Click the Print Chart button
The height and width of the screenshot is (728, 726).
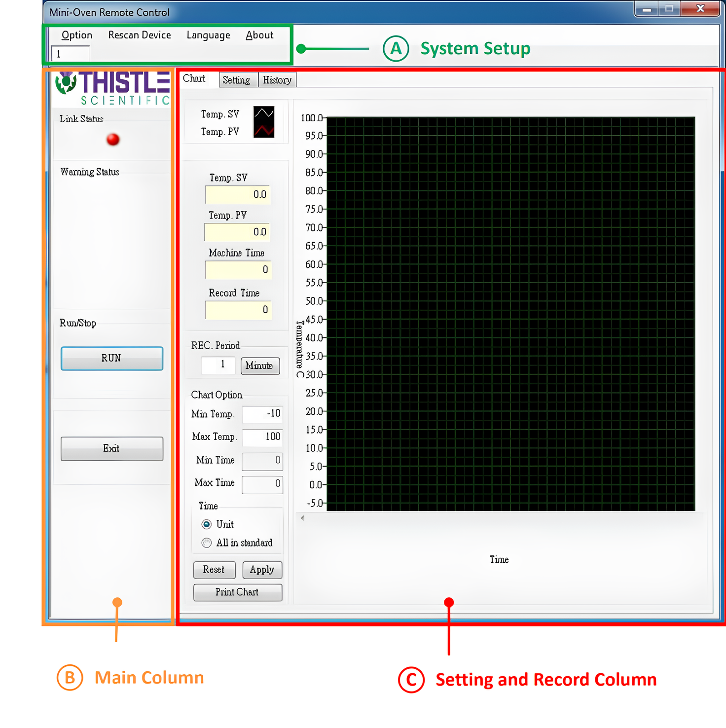tap(238, 592)
